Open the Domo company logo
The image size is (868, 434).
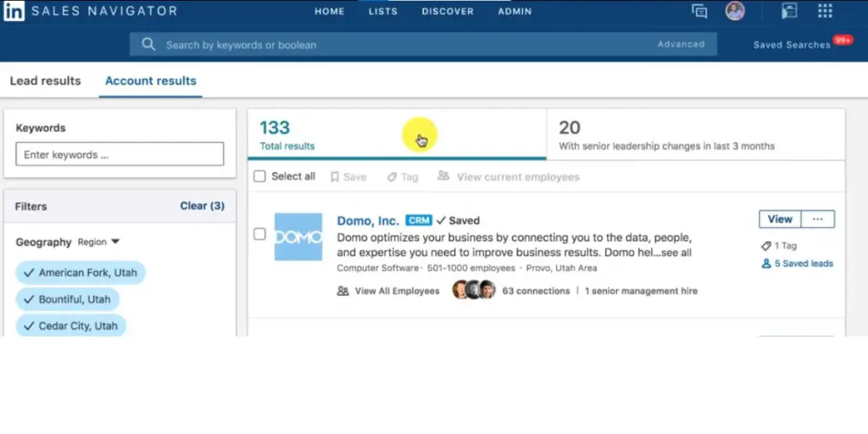[x=298, y=236]
